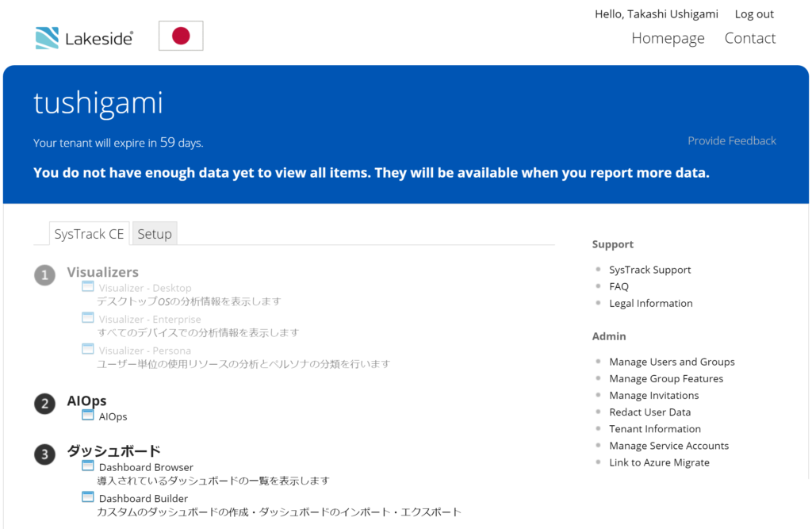The image size is (812, 529).
Task: Click the Support section heading
Action: point(613,244)
